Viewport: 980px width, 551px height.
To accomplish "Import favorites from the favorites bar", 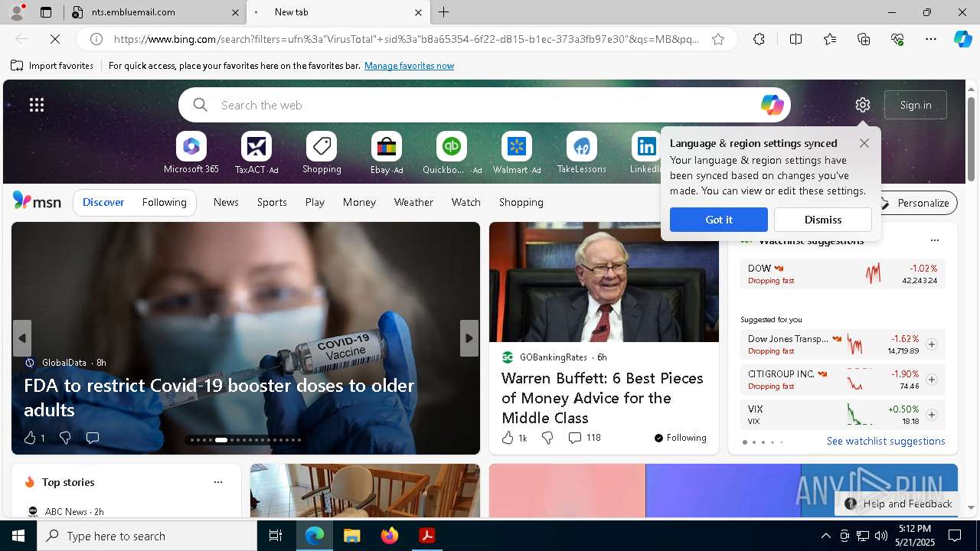I will click(52, 66).
